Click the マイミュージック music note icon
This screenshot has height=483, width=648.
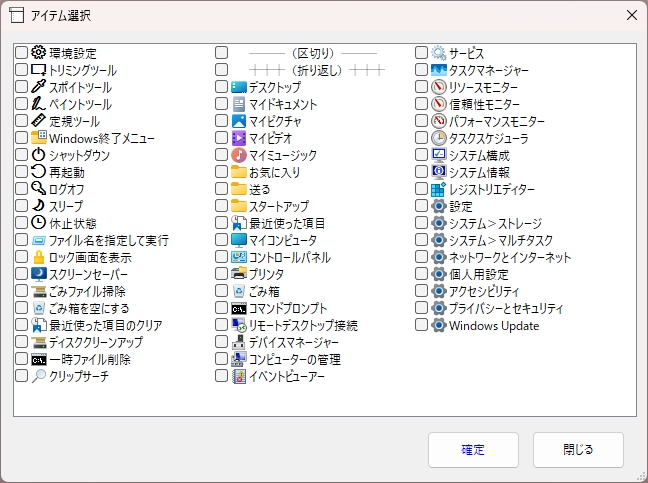pos(238,155)
